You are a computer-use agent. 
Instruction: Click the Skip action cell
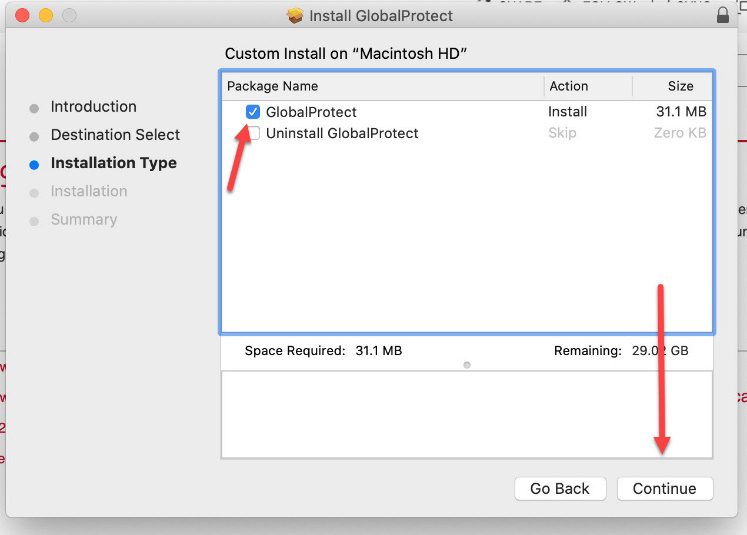point(562,133)
